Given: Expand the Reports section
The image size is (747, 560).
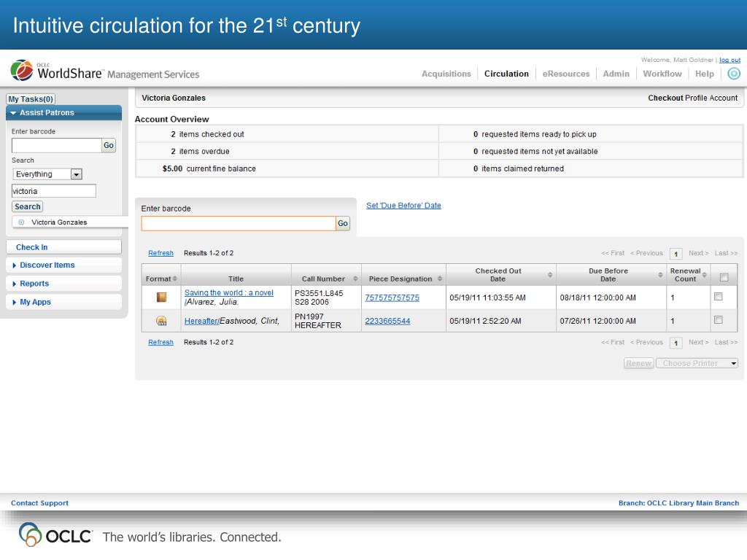Looking at the screenshot, I should tap(64, 284).
